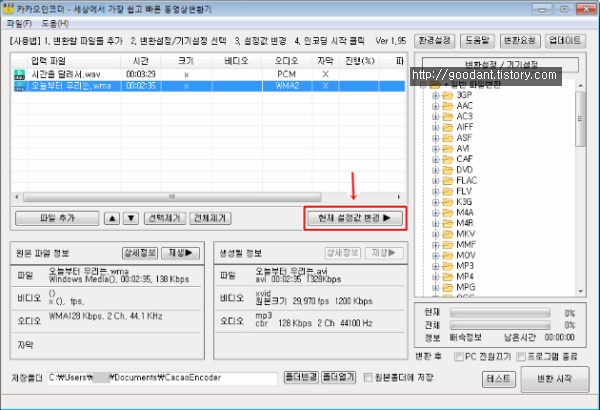600x410 pixels.
Task: Click the 00:02:35 time cell
Action: pyautogui.click(x=141, y=86)
